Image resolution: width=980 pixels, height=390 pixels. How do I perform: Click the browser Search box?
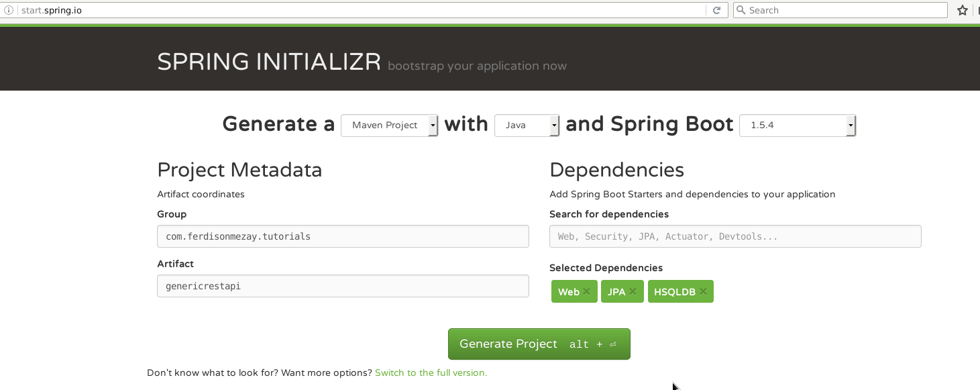tap(840, 10)
